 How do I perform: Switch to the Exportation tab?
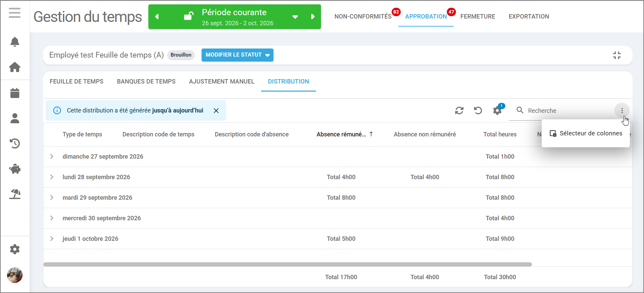click(529, 17)
